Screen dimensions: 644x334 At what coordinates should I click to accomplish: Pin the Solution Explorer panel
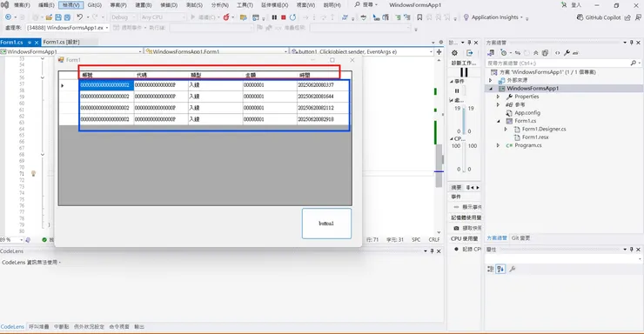click(x=631, y=43)
